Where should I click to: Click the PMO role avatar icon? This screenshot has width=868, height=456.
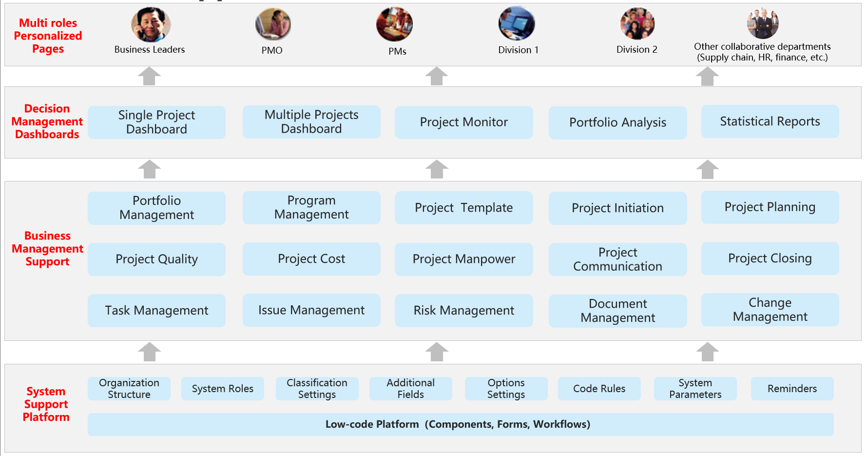point(273,24)
